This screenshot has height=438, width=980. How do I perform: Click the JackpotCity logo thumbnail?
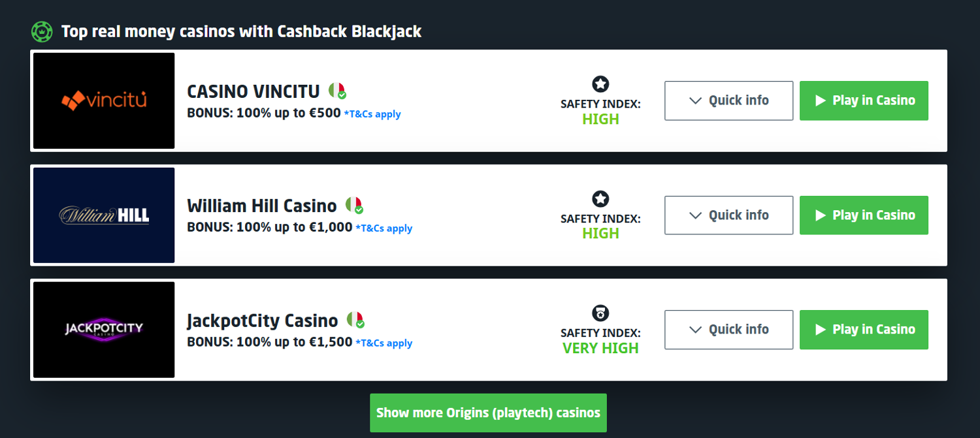pos(104,330)
